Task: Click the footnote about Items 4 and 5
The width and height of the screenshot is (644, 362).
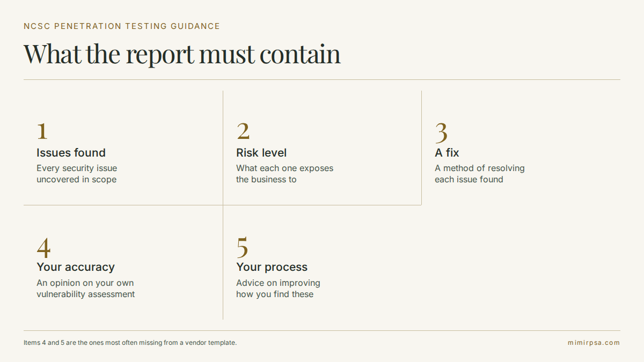Action: (130, 343)
